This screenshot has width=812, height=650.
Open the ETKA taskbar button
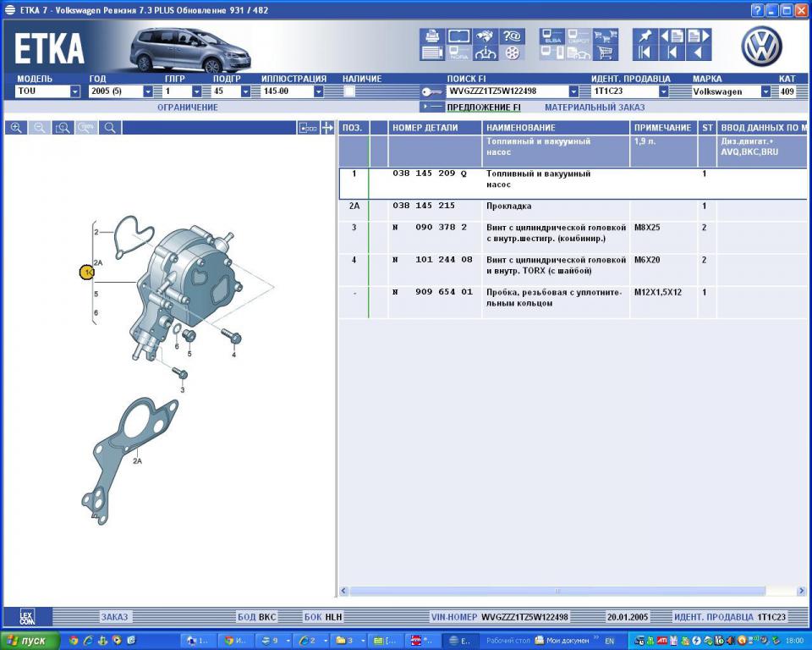pos(460,641)
